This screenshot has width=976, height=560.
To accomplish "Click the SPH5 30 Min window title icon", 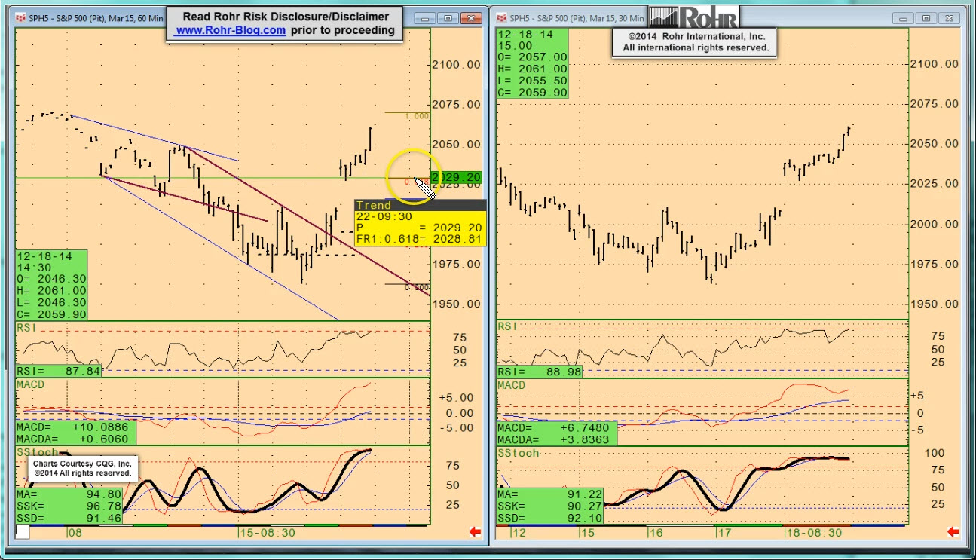I will (x=502, y=18).
